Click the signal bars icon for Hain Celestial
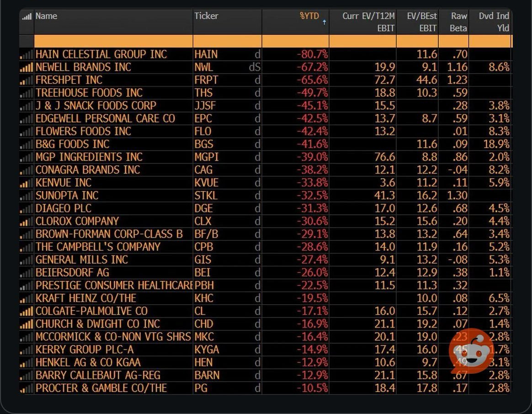Screen dimensions: 532x414 [x=27, y=54]
